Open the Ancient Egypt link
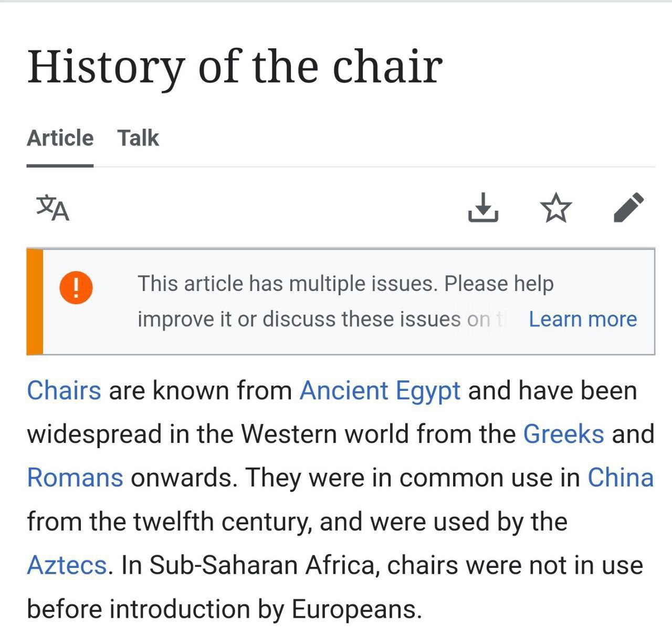The image size is (672, 643). pos(380,392)
